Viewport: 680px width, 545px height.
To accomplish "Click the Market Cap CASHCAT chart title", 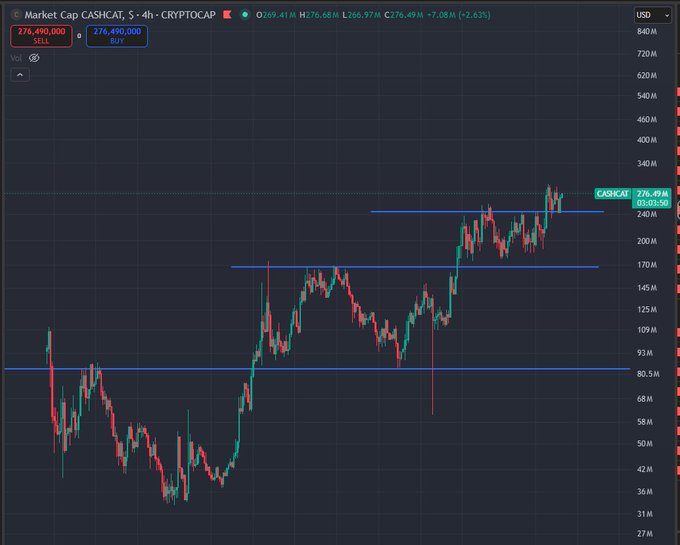I will click(x=120, y=15).
